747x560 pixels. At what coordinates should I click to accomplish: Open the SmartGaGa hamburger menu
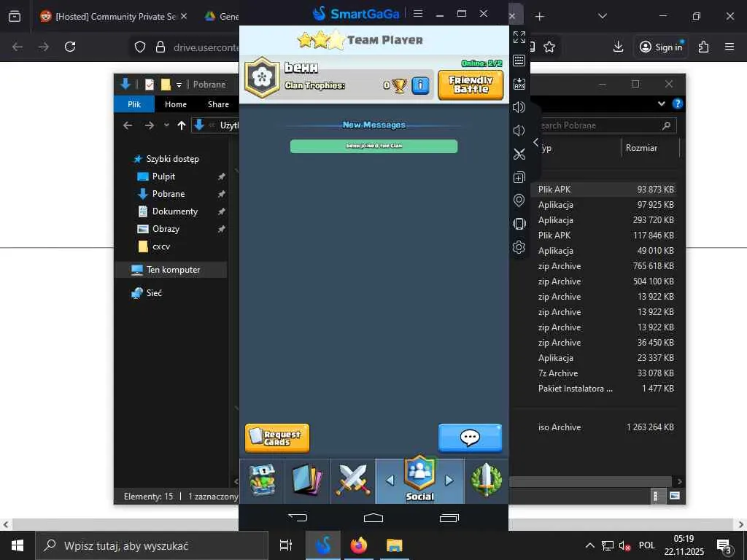pos(418,13)
